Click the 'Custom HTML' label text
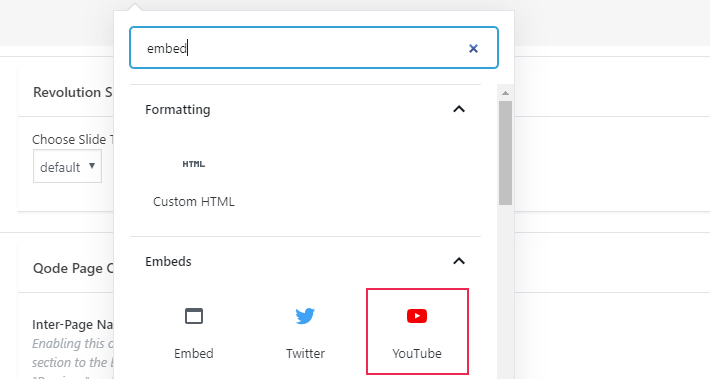This screenshot has height=379, width=710. pos(194,201)
